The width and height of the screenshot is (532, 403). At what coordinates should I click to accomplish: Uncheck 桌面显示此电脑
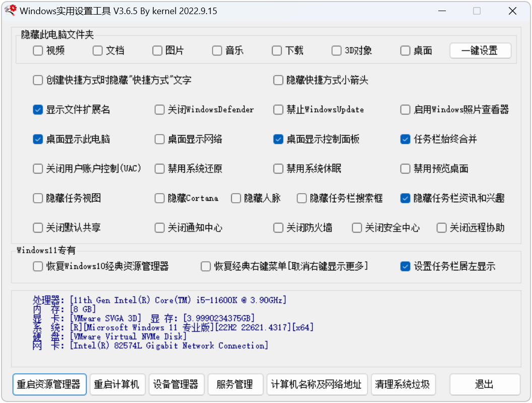38,139
